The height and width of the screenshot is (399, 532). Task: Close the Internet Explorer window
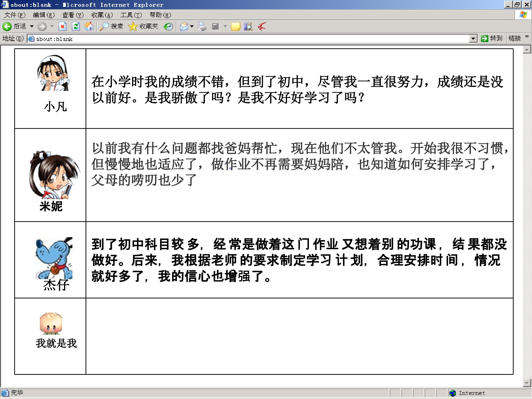pyautogui.click(x=527, y=5)
